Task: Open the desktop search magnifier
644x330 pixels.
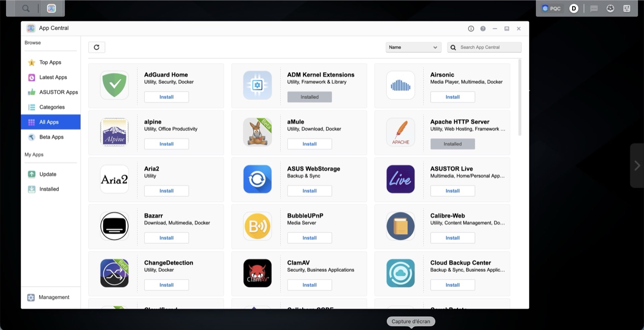Action: pyautogui.click(x=26, y=8)
